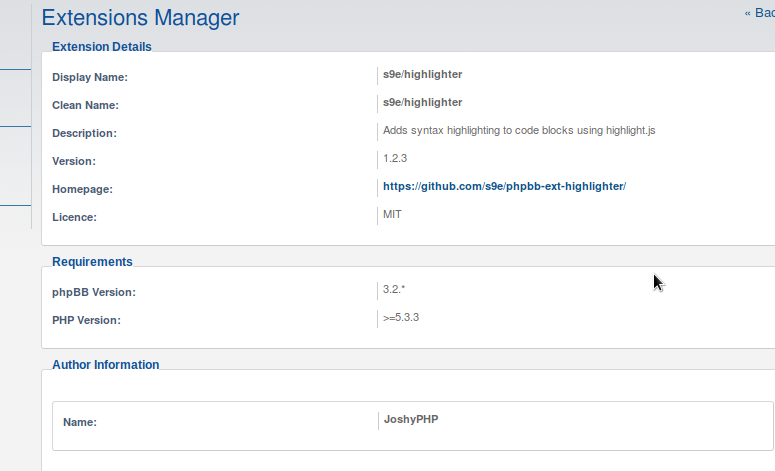Select the Extension Details section title
The image size is (775, 471).
point(102,46)
